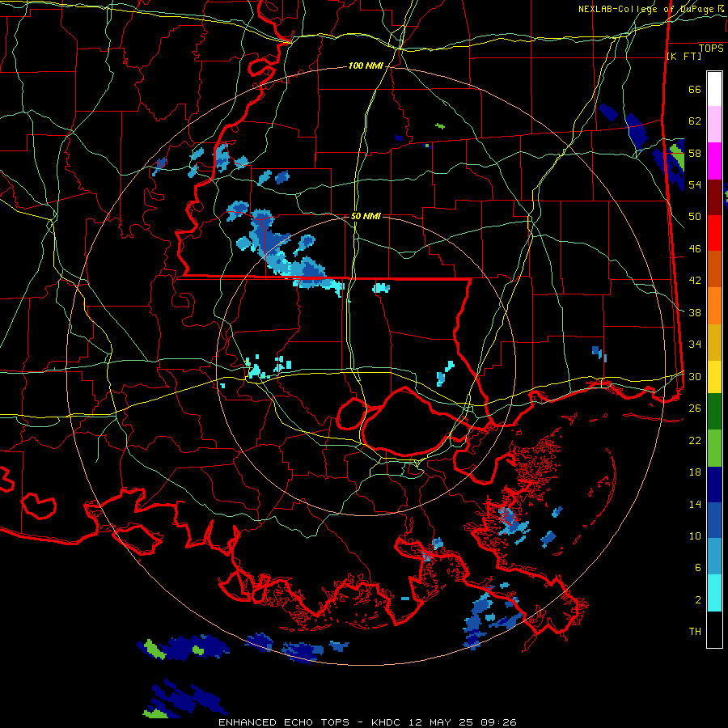Click the legend value 34
The width and height of the screenshot is (728, 728).
(x=695, y=344)
